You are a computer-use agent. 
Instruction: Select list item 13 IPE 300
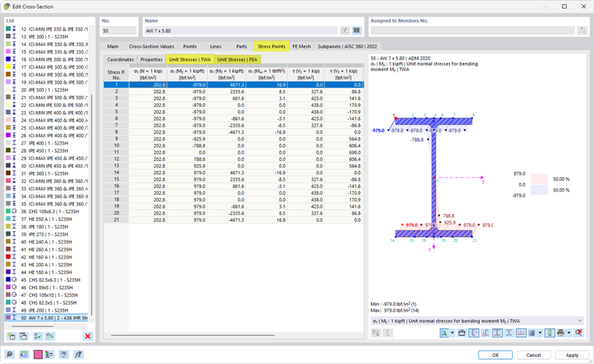(x=47, y=37)
